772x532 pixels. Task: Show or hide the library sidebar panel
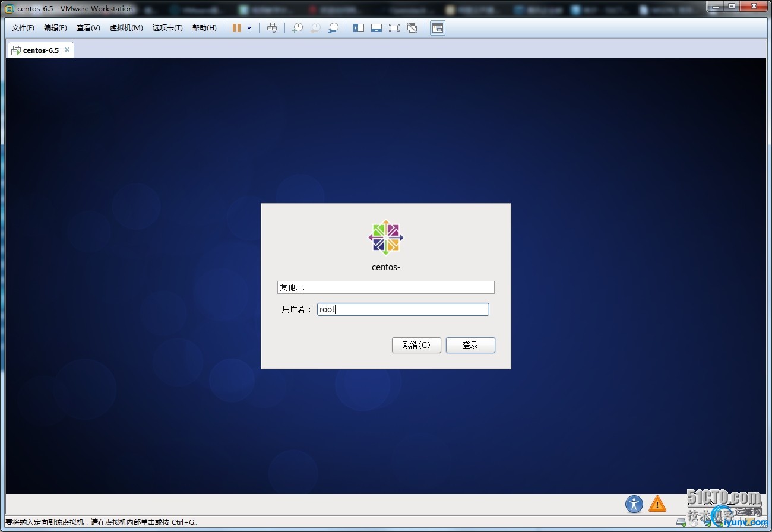tap(359, 28)
